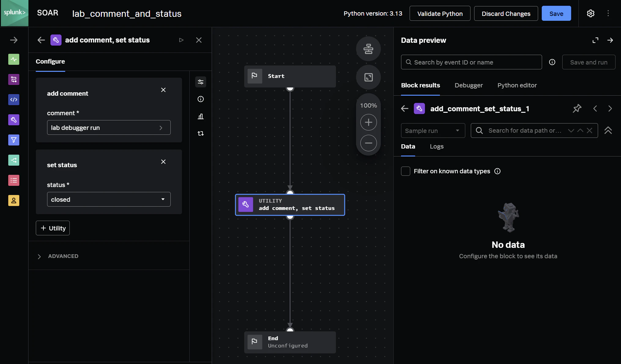
Task: Switch to the Debugger tab
Action: [x=469, y=85]
